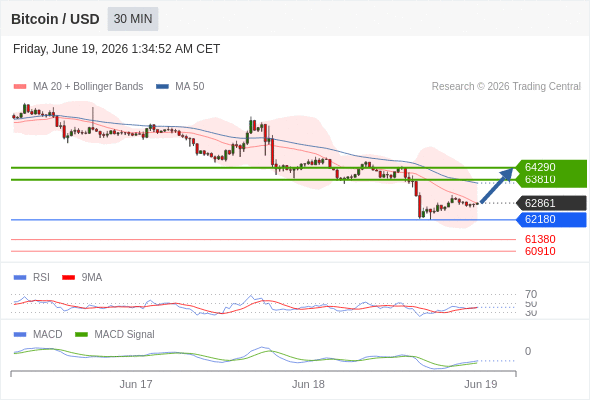Click the MA 20 + Bollinger Bands legend label
The height and width of the screenshot is (400, 590).
click(88, 87)
